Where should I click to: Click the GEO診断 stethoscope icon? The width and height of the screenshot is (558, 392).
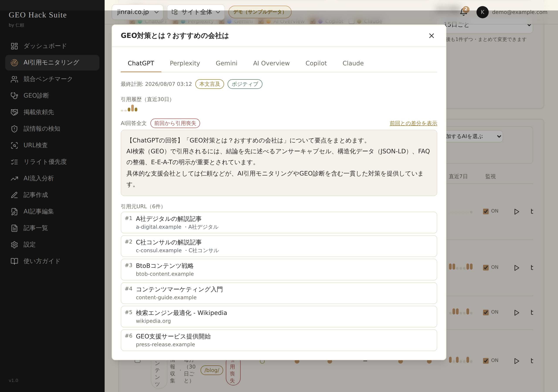point(14,96)
